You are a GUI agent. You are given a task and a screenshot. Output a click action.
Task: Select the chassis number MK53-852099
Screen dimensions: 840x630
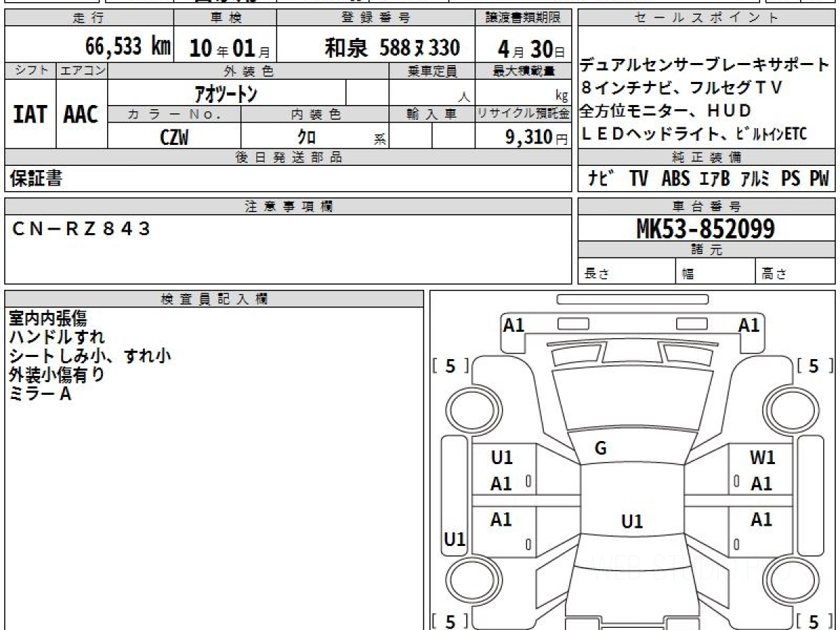pyautogui.click(x=705, y=228)
